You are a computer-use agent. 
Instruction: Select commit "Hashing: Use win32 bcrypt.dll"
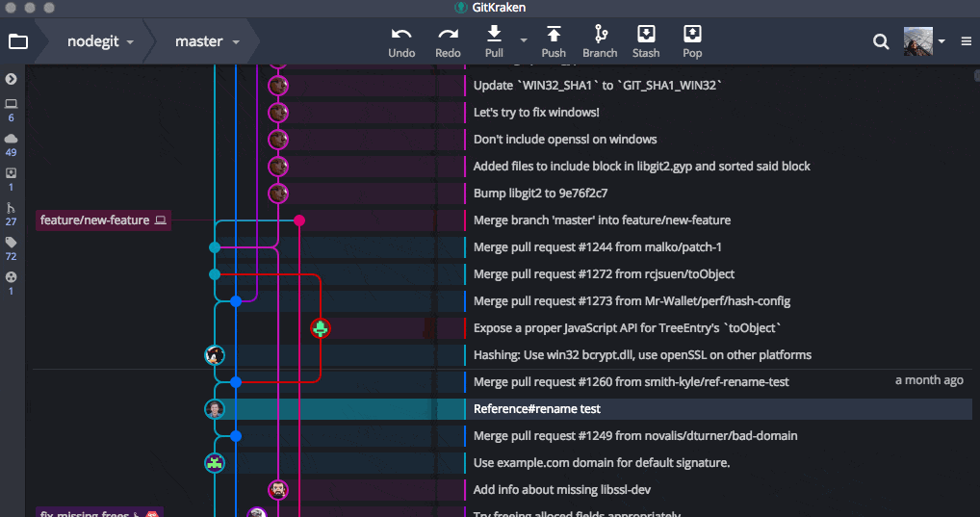click(642, 355)
